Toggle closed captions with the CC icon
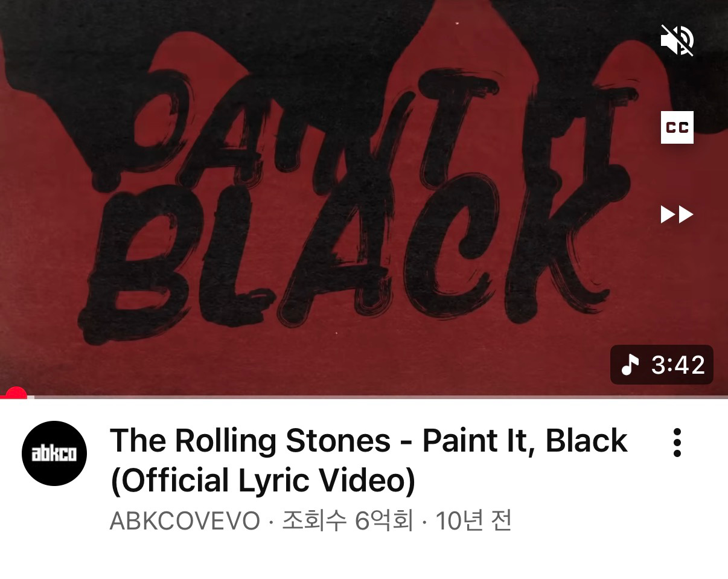This screenshot has height=579, width=728. 677,127
